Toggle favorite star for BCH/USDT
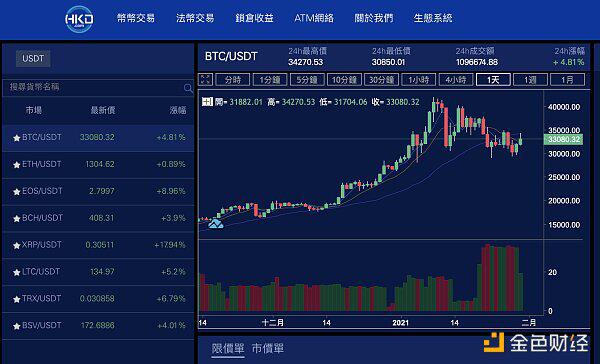Screen dimensions: 600x364 coord(16,219)
